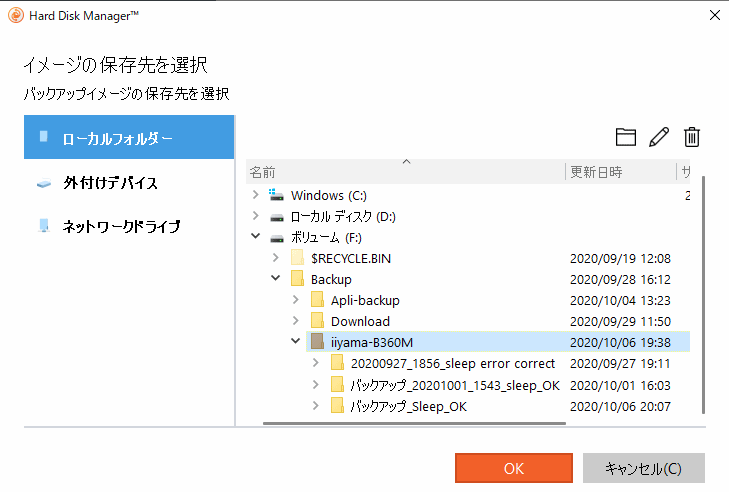Collapse the Backup folder node
Viewport: 729px width, 492px height.
276,279
